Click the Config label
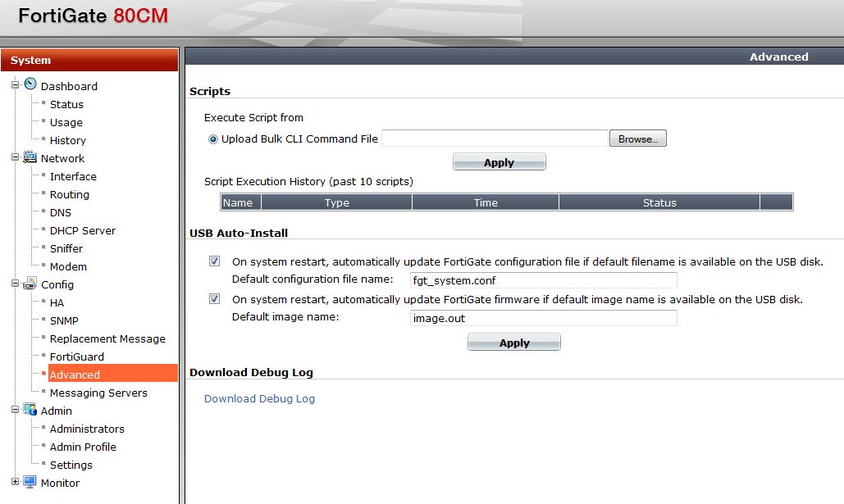The width and height of the screenshot is (844, 504). tap(57, 284)
